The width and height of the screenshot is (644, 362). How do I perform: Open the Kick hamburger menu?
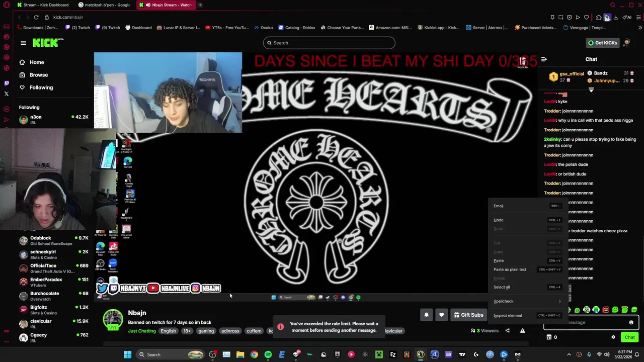click(x=23, y=43)
